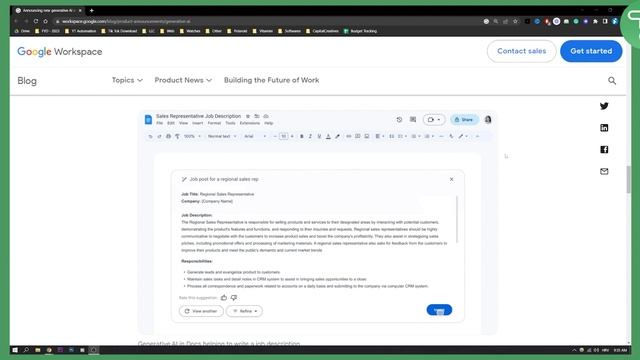Toggle italic formatting in Docs toolbar
This screenshot has width=640, height=360.
pos(310,136)
